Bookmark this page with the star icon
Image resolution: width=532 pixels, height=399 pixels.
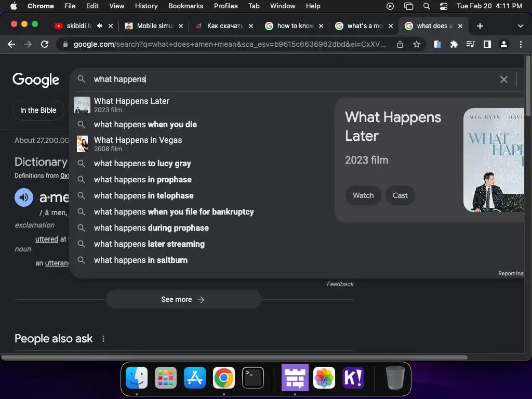(417, 44)
